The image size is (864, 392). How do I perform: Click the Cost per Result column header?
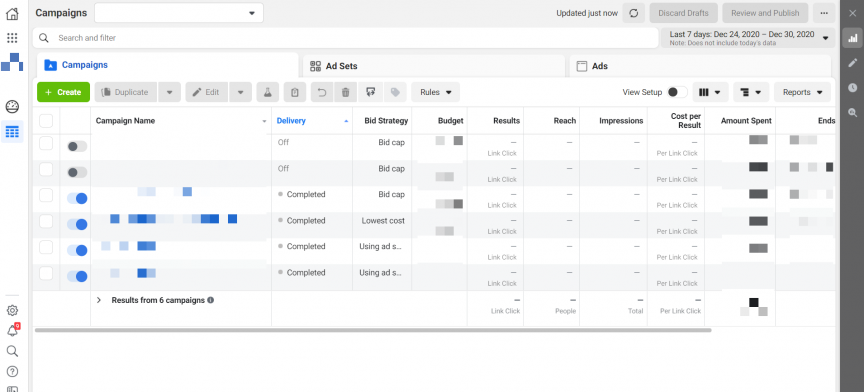[x=676, y=121]
